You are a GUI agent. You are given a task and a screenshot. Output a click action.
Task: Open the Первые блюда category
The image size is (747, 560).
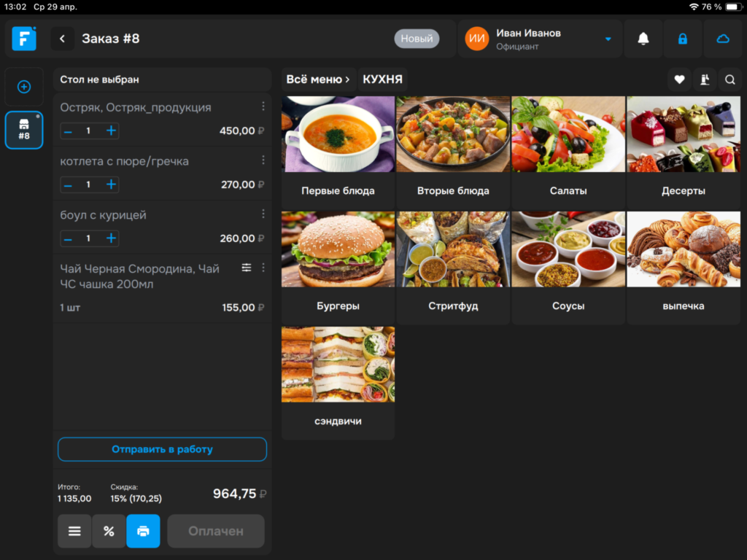tap(338, 152)
